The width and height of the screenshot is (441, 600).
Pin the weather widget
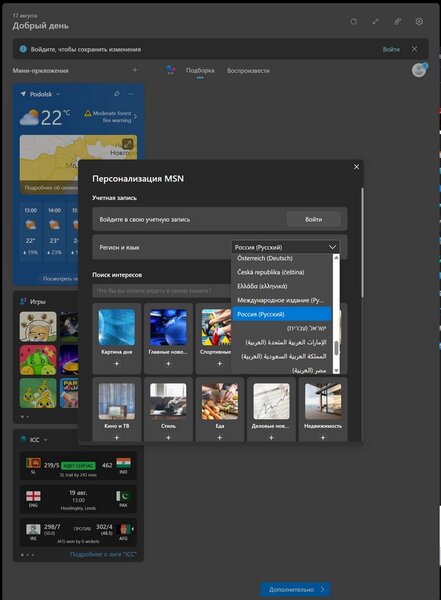point(117,94)
